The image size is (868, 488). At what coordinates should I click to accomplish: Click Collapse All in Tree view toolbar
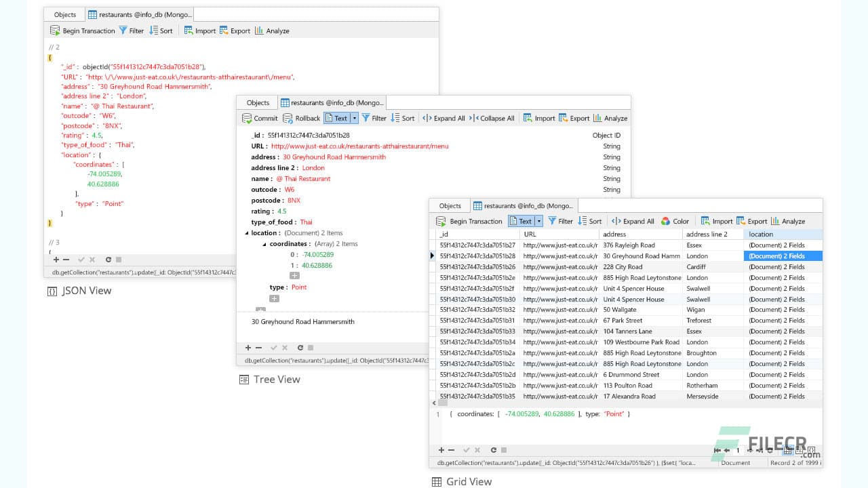(492, 118)
